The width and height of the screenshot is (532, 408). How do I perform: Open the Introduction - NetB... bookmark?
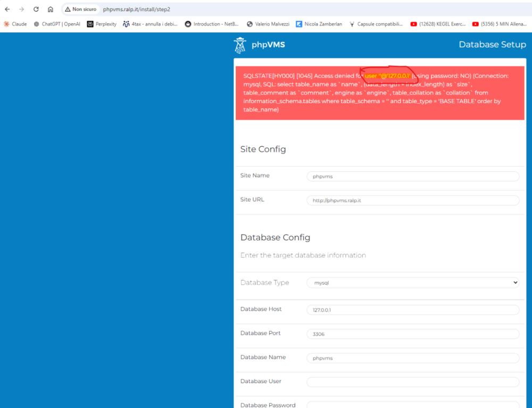(212, 24)
